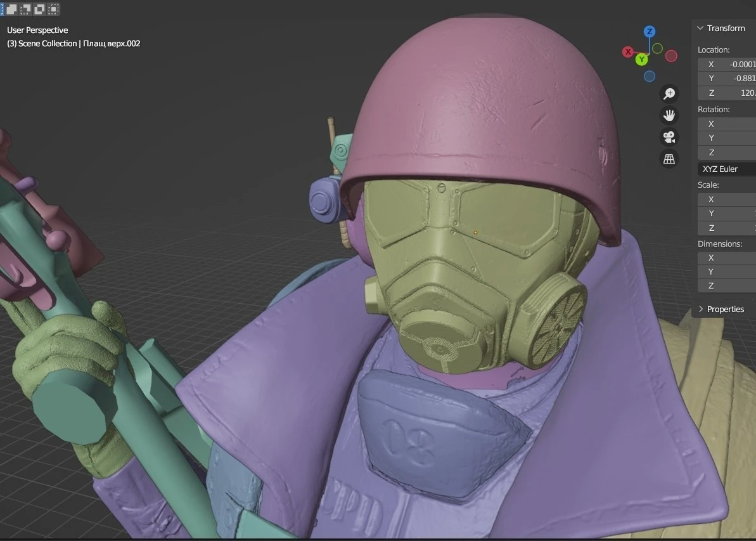This screenshot has height=541, width=756.
Task: Select the Intersect selection mode icon
Action: click(54, 9)
